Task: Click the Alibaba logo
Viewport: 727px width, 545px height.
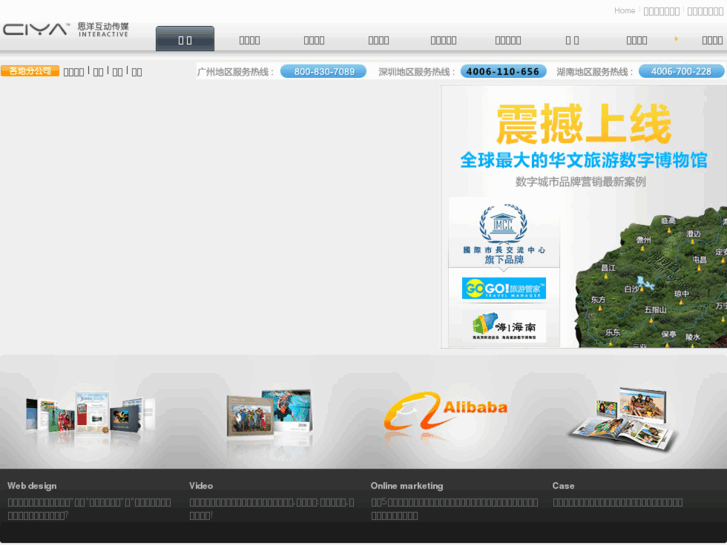Action: point(445,411)
